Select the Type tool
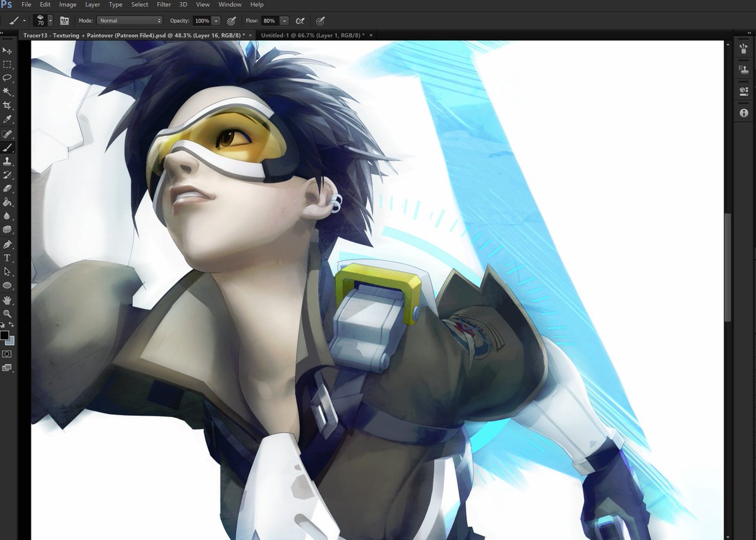 (x=8, y=258)
